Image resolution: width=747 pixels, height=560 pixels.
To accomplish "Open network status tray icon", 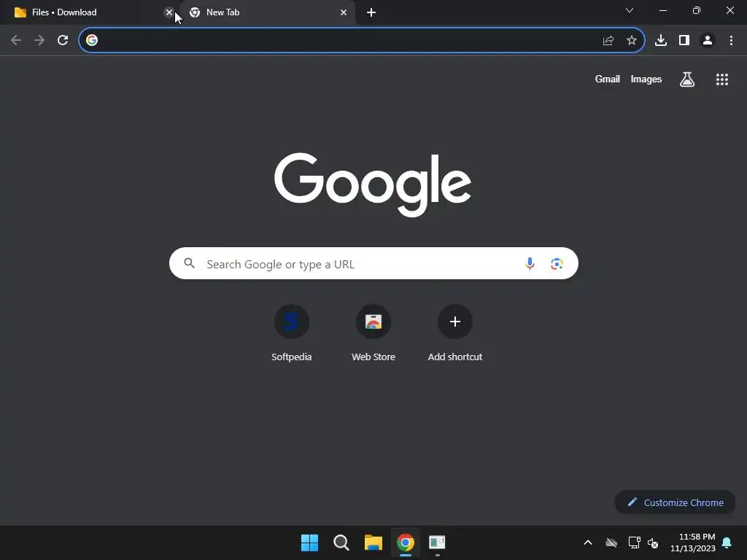I will pos(634,542).
